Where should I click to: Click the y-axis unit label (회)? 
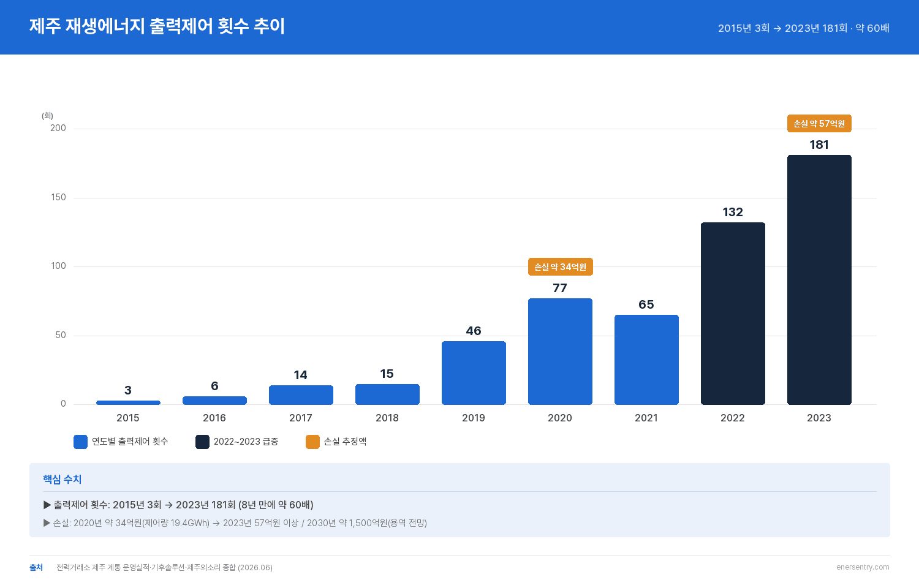pos(47,116)
